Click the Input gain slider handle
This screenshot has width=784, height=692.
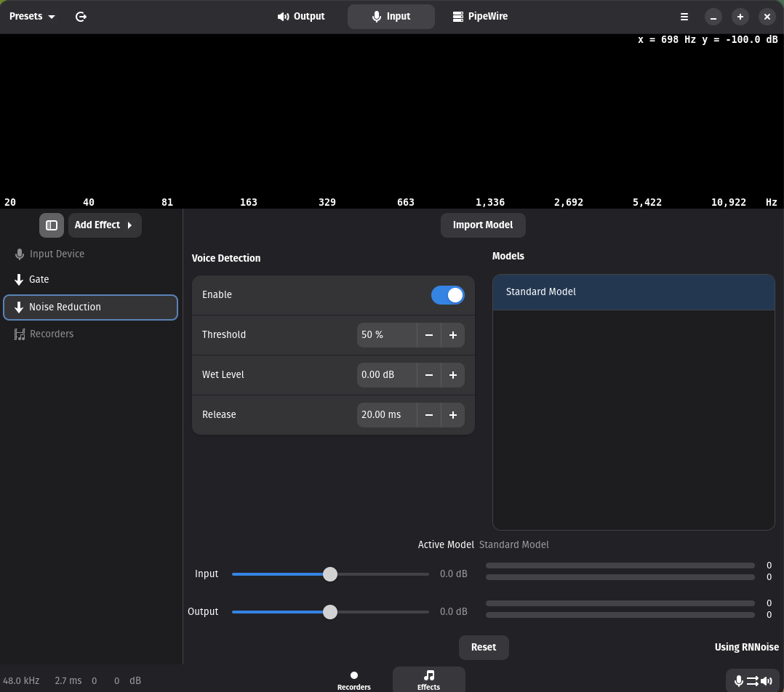tap(330, 574)
